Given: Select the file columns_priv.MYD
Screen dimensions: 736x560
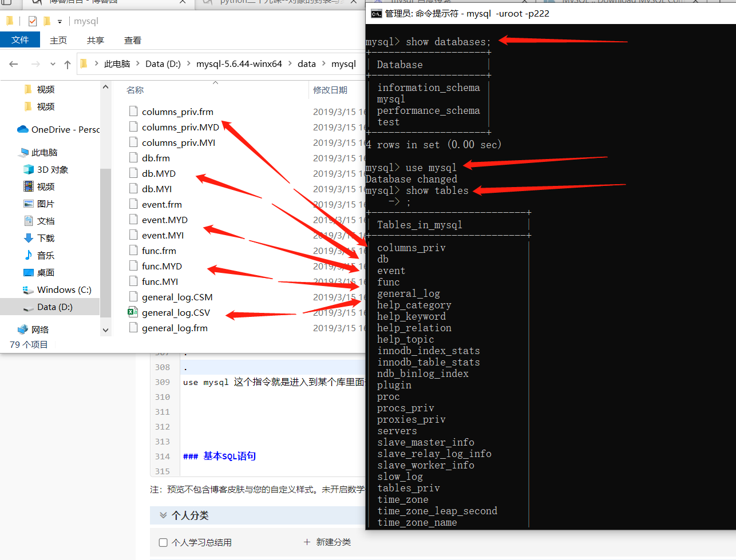Looking at the screenshot, I should tap(180, 127).
